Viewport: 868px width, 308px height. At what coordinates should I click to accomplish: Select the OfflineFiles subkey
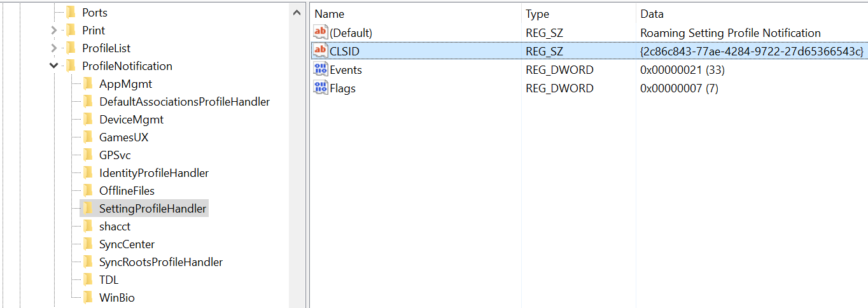127,191
